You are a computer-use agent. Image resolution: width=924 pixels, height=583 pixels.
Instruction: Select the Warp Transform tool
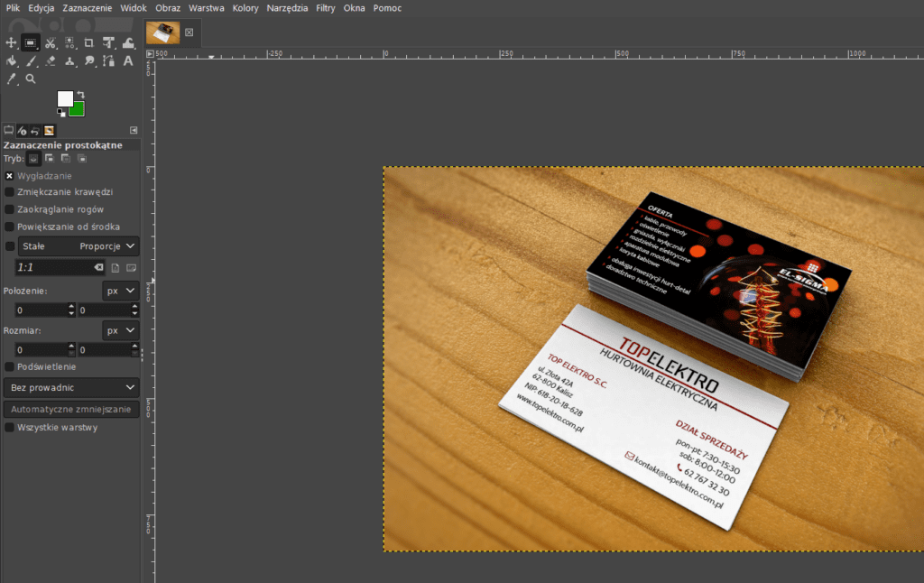[x=128, y=42]
